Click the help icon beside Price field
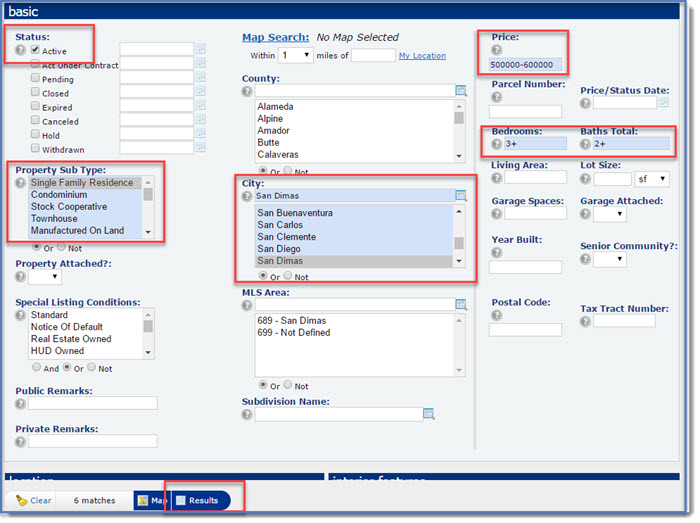The height and width of the screenshot is (523, 700). [496, 49]
